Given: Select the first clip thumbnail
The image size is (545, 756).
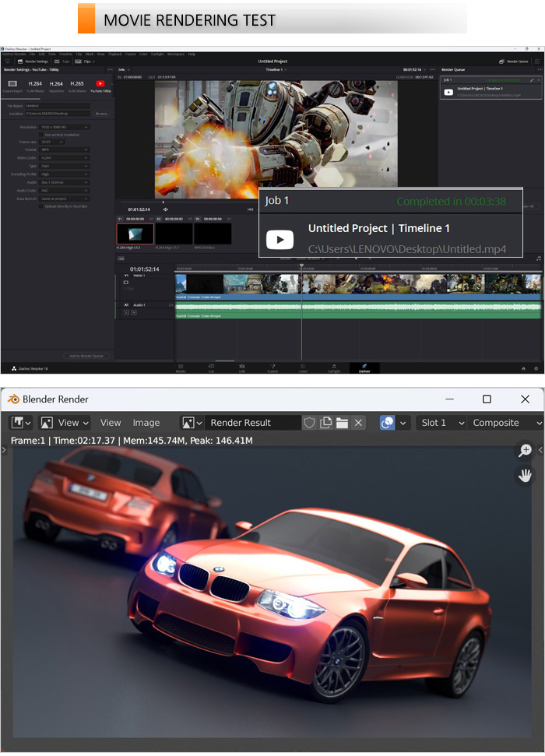Looking at the screenshot, I should point(135,234).
